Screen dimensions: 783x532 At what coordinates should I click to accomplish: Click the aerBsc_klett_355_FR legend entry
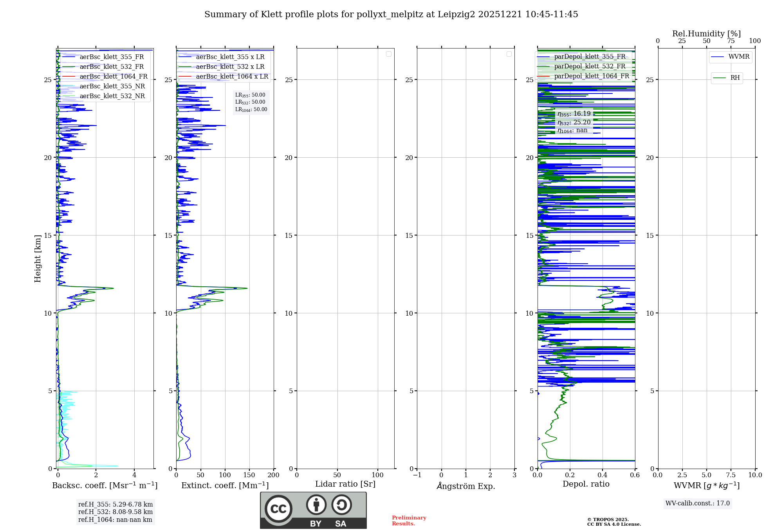(112, 57)
